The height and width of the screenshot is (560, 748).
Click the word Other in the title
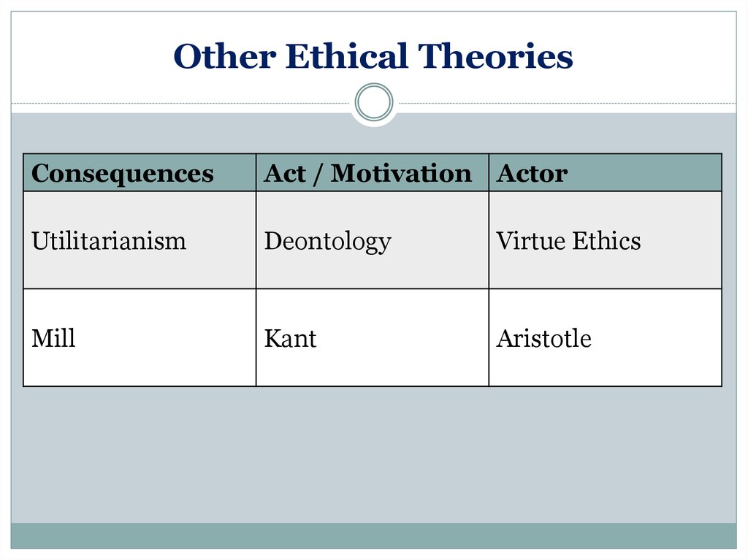tap(225, 56)
